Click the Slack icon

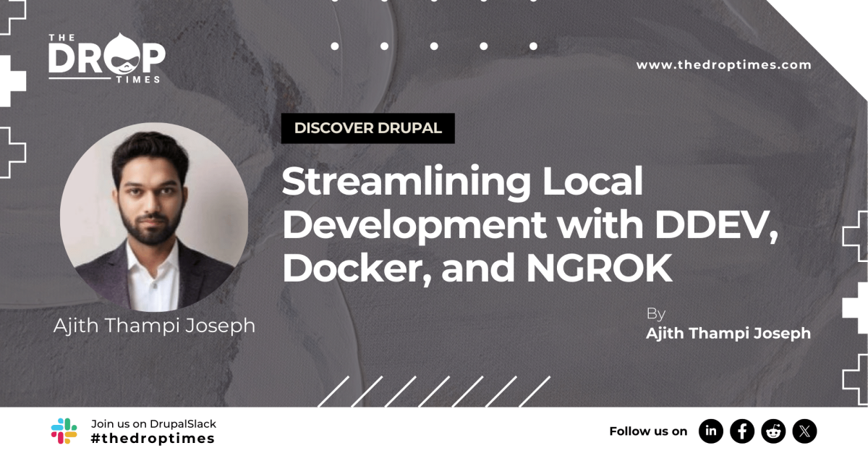pyautogui.click(x=64, y=430)
